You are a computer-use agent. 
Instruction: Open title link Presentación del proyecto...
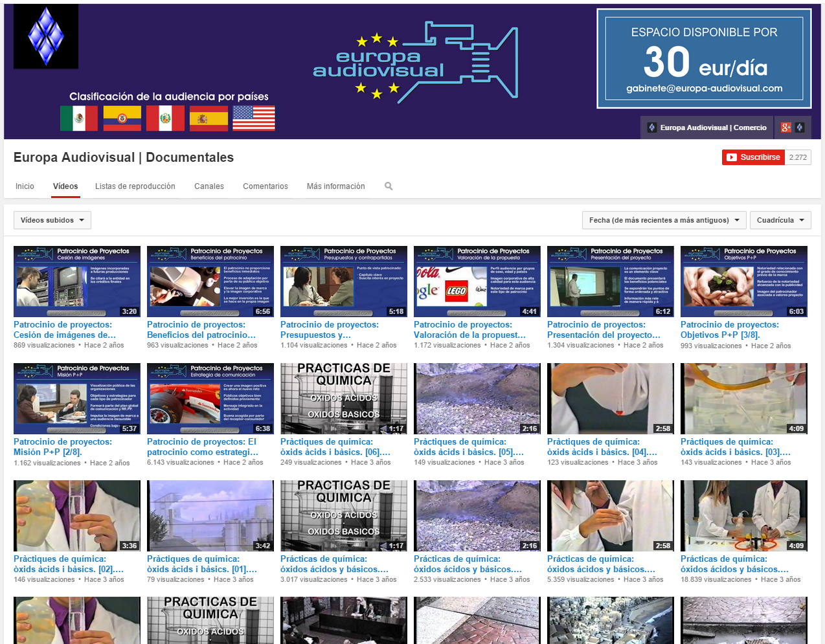pyautogui.click(x=604, y=330)
